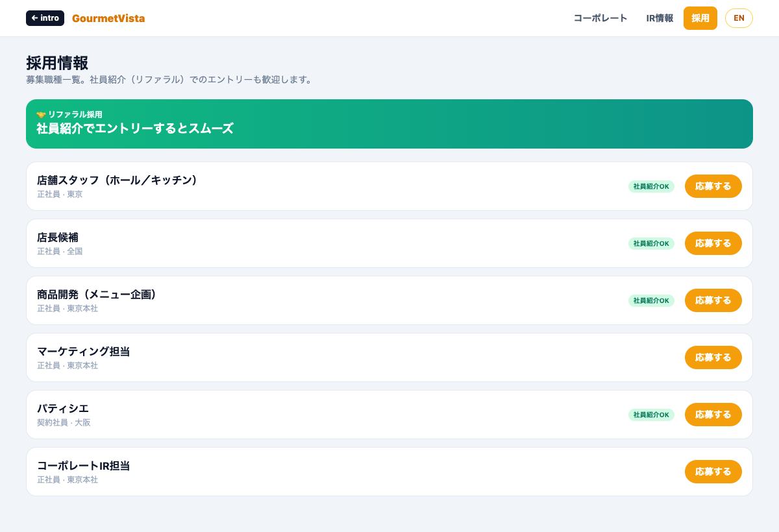Viewport: 779px width, 532px height.
Task: Select the パティシエ job title
Action: pos(63,409)
